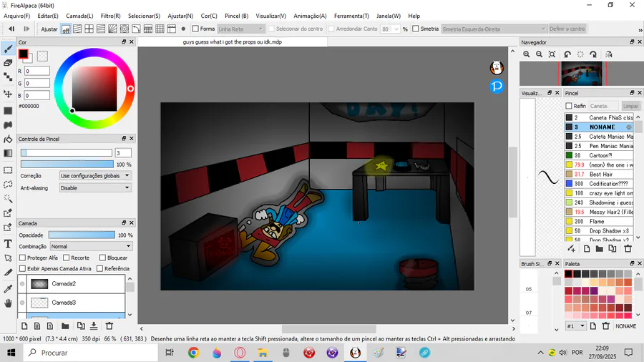Click Zoom In in Navegador panel
Viewport: 644px width, 362px height.
click(527, 54)
